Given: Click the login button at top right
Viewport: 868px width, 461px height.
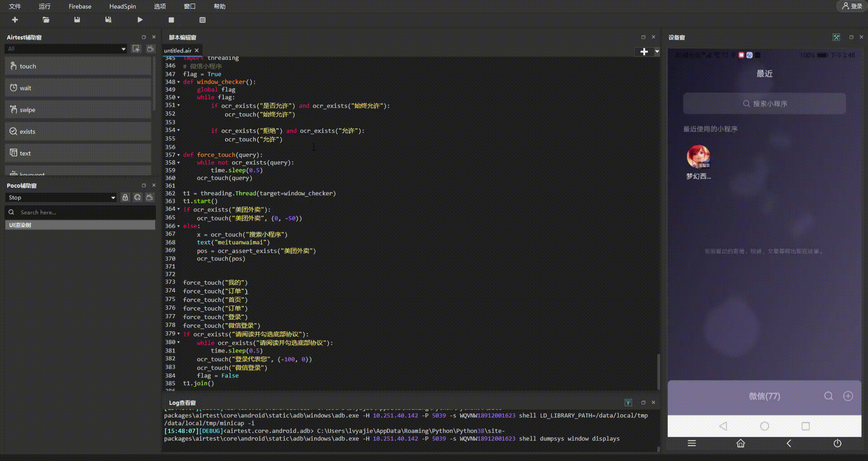Looking at the screenshot, I should 852,6.
